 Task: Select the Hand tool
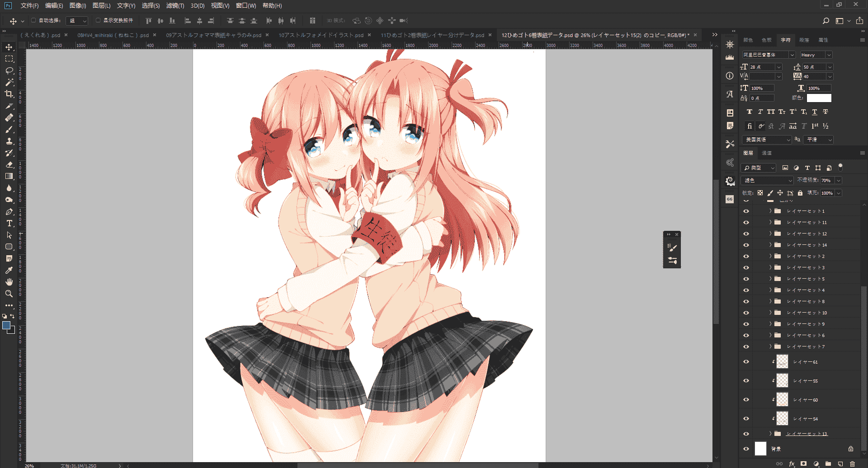tap(9, 282)
